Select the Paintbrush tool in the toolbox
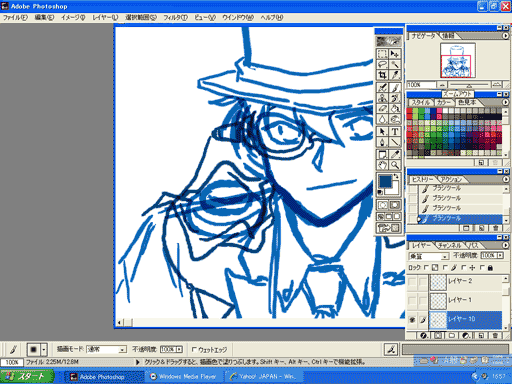Viewport: 512px width, 384px height. [x=395, y=88]
